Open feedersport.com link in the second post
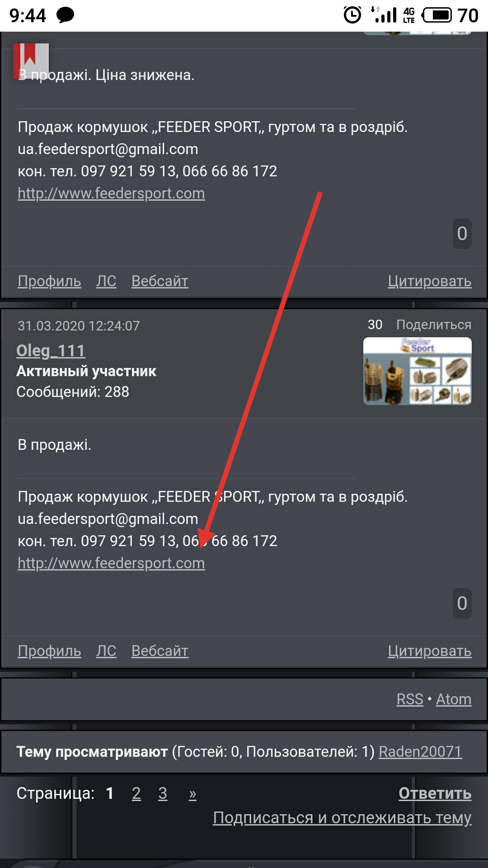 111,563
